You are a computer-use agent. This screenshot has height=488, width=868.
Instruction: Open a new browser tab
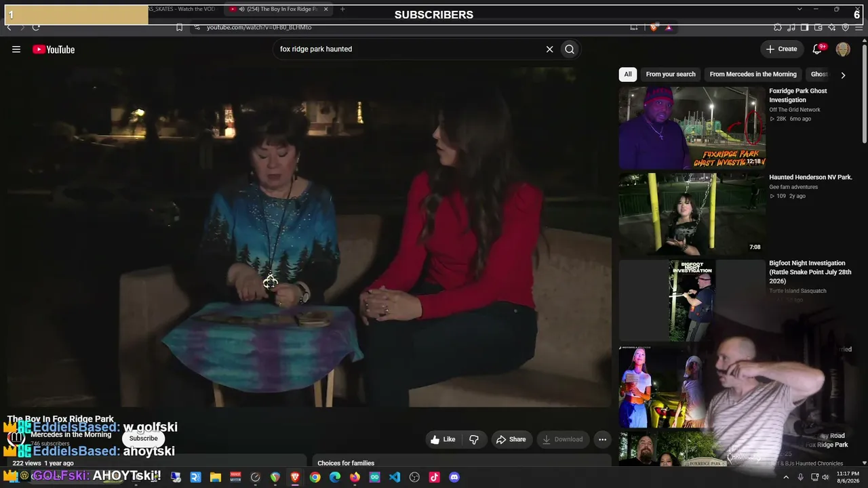342,9
